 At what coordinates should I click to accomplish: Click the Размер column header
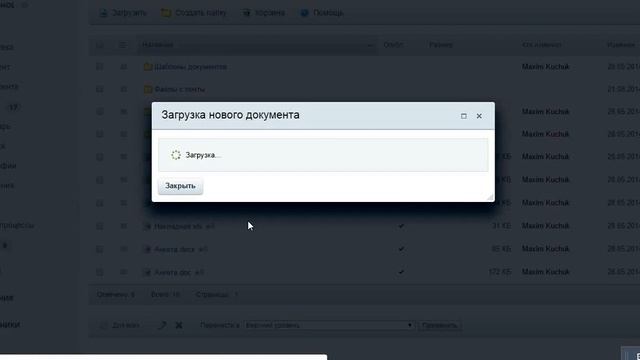[x=440, y=45]
